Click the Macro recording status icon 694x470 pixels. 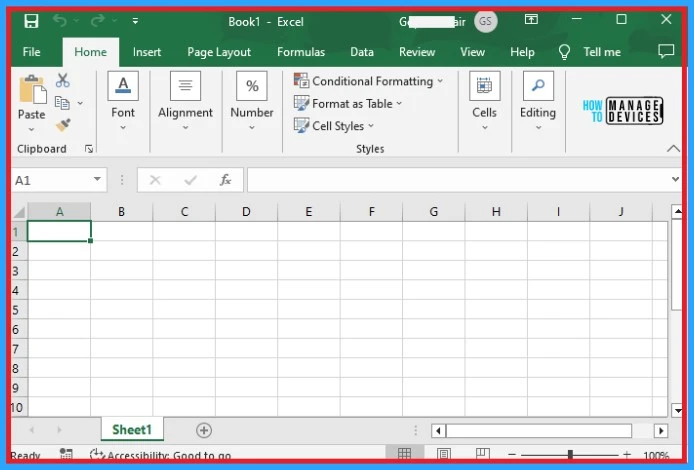(66, 453)
